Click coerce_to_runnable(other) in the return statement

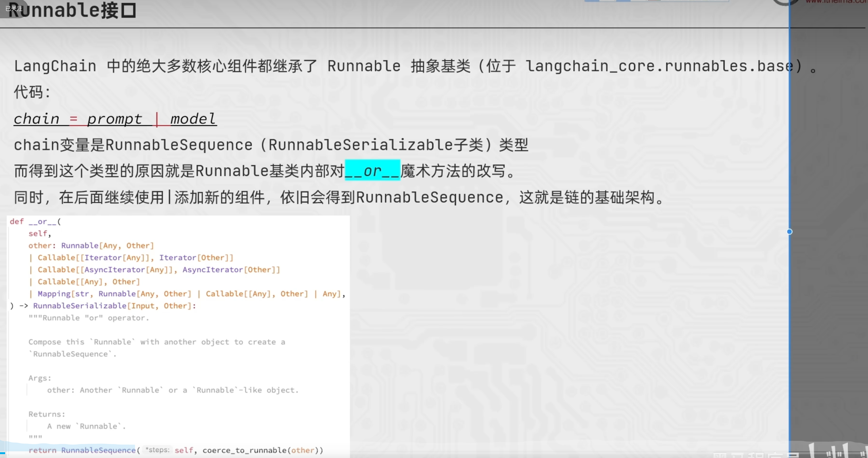[x=261, y=450]
